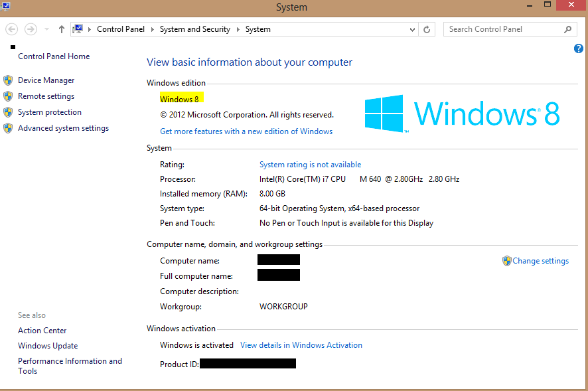Screen dimensions: 588x391
Task: Click the search magnifier icon
Action: point(567,29)
